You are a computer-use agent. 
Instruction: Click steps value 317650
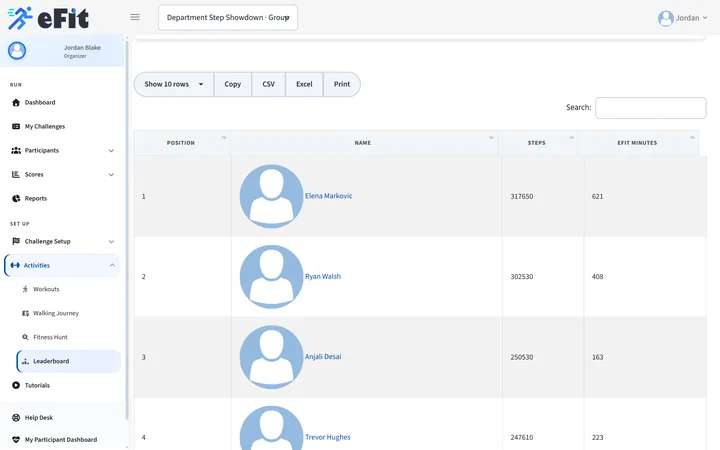[522, 196]
